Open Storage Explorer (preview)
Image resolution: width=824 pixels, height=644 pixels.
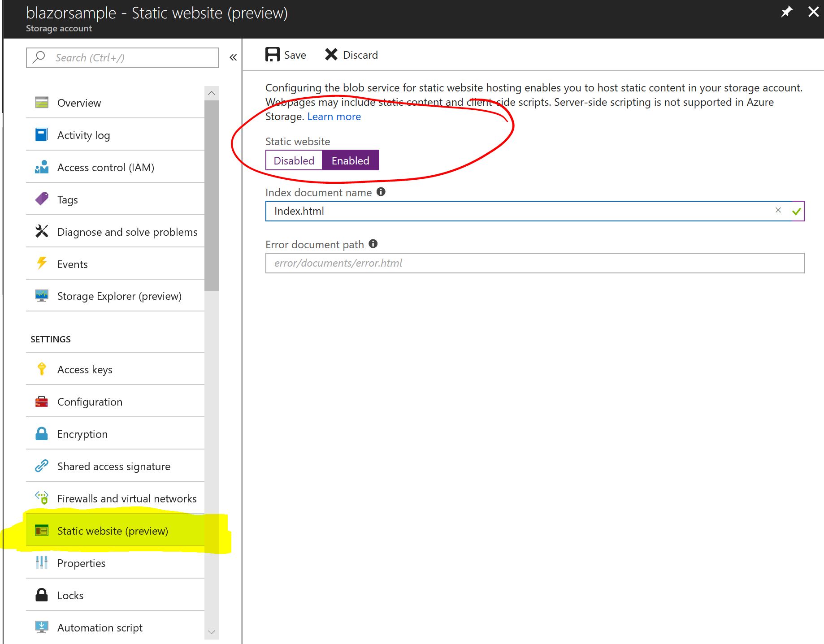[x=115, y=296]
